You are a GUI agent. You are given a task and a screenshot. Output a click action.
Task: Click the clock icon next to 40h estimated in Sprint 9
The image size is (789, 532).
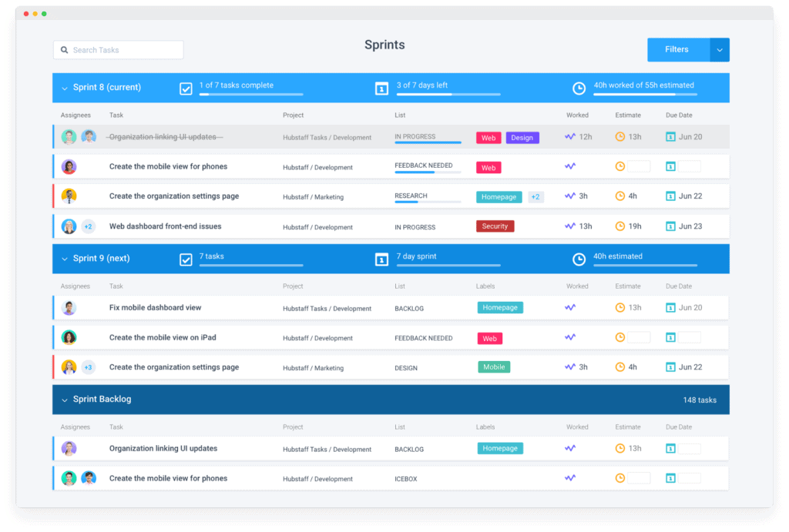coord(579,259)
